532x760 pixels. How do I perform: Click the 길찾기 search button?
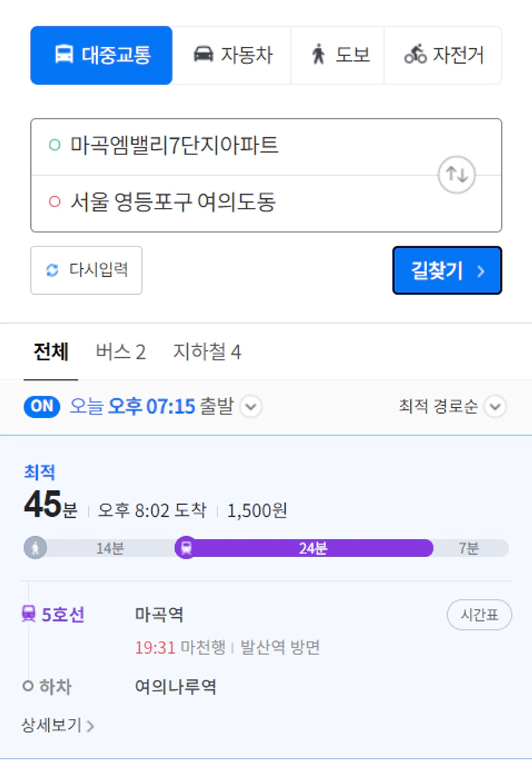[x=447, y=270]
